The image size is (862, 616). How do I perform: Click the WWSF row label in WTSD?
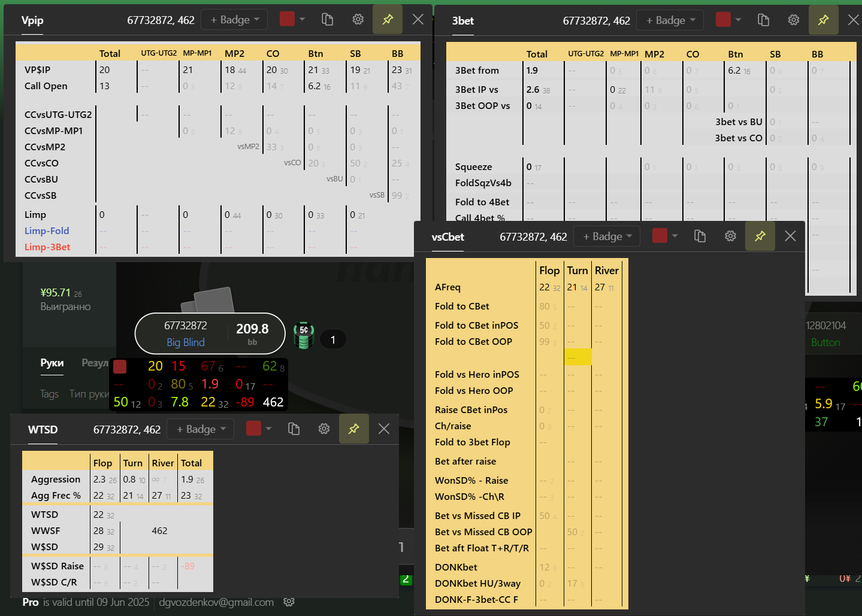(x=46, y=531)
